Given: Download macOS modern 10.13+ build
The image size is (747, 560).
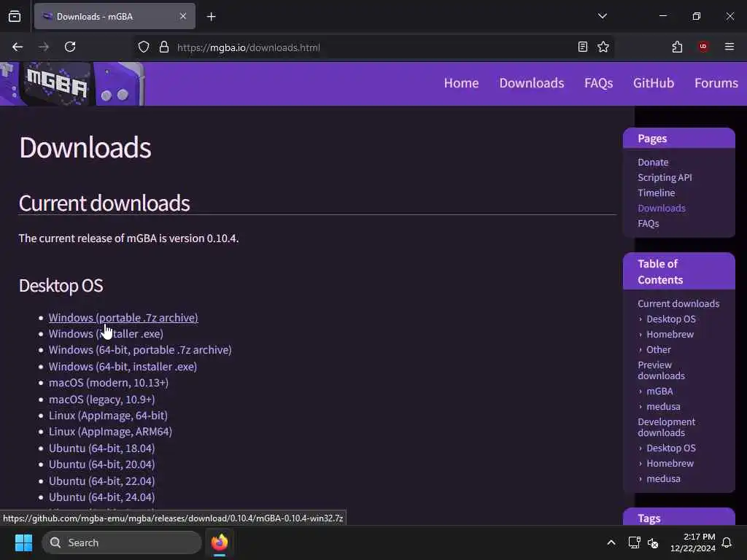Looking at the screenshot, I should coord(109,383).
